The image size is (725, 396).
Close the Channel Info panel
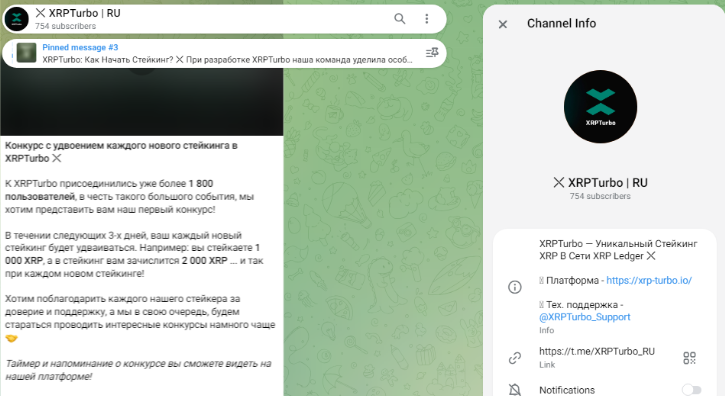tap(503, 24)
